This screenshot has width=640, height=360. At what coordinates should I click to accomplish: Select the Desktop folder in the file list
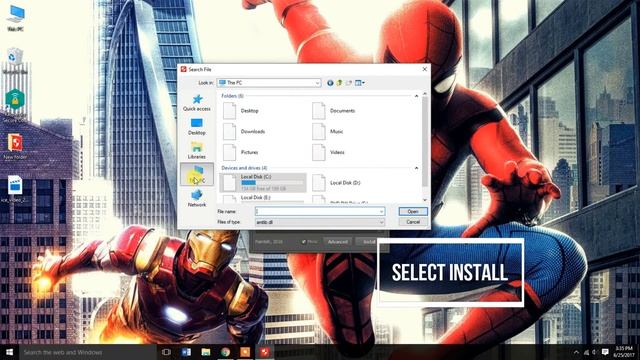(x=242, y=111)
